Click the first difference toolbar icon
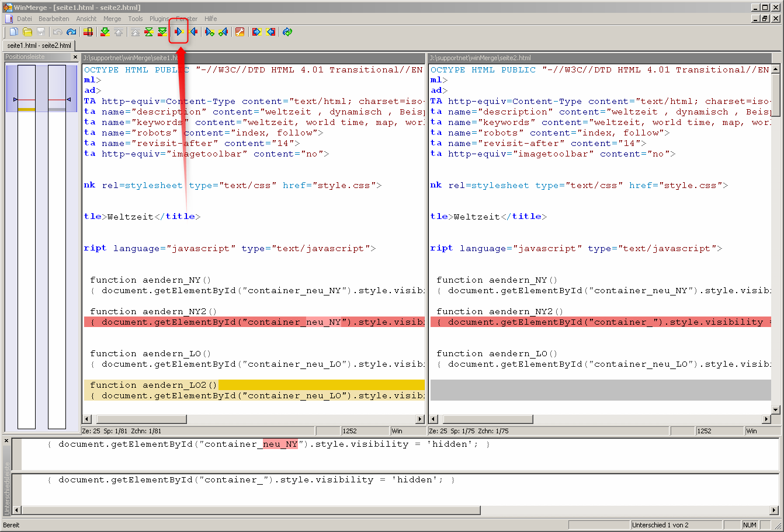Viewport: 784px width, 532px height. click(x=135, y=32)
